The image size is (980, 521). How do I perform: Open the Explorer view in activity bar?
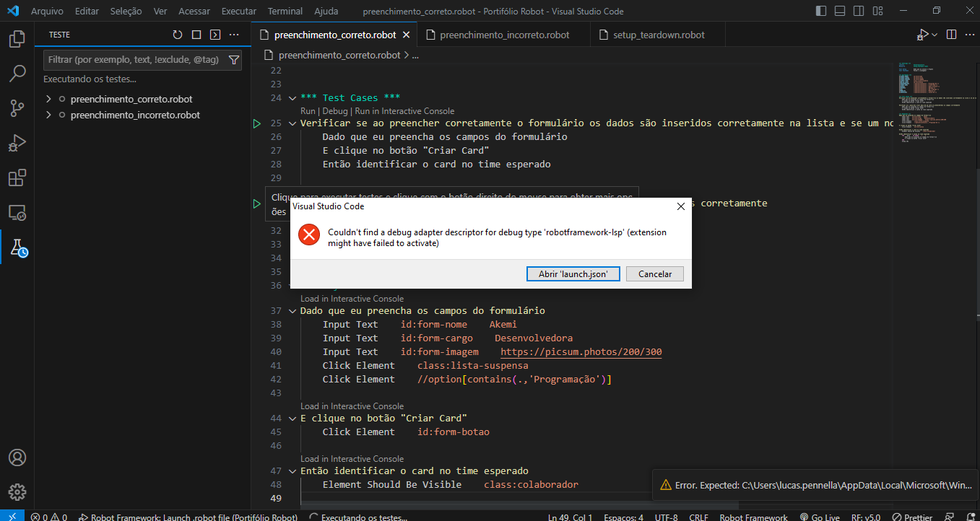(17, 39)
